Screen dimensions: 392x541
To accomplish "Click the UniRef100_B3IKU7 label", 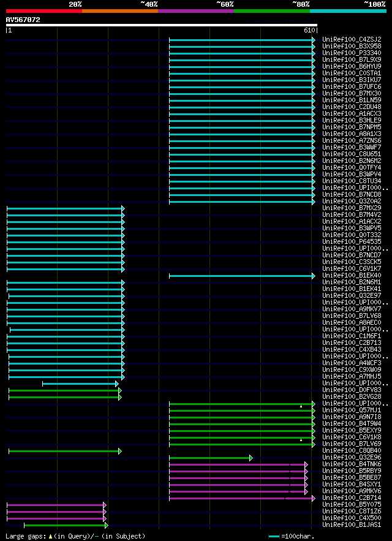I will pos(352,80).
